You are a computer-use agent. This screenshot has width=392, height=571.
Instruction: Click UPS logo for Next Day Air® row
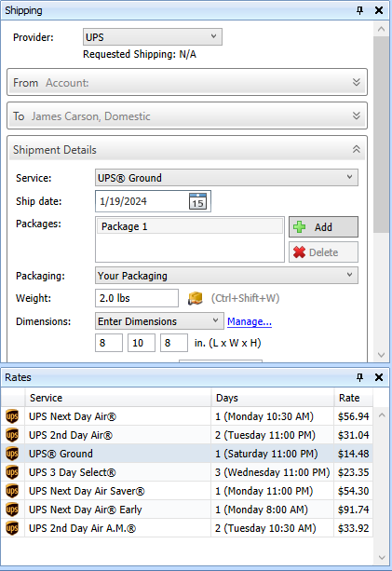pos(12,416)
